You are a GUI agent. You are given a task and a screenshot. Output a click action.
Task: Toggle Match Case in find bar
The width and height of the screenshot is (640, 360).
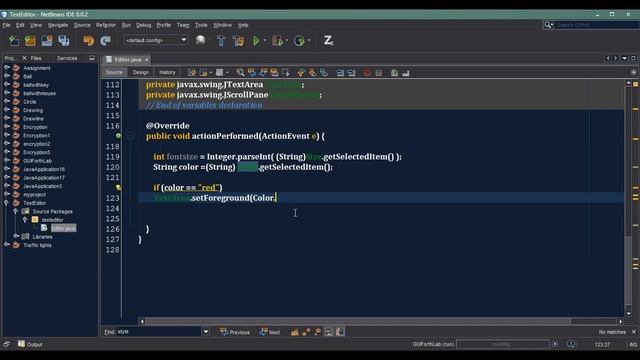[295, 332]
